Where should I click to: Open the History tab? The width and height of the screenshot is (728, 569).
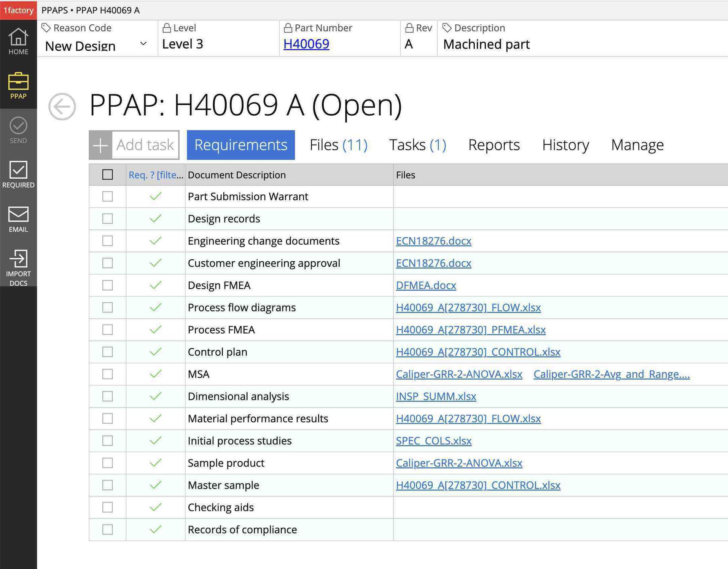[565, 145]
